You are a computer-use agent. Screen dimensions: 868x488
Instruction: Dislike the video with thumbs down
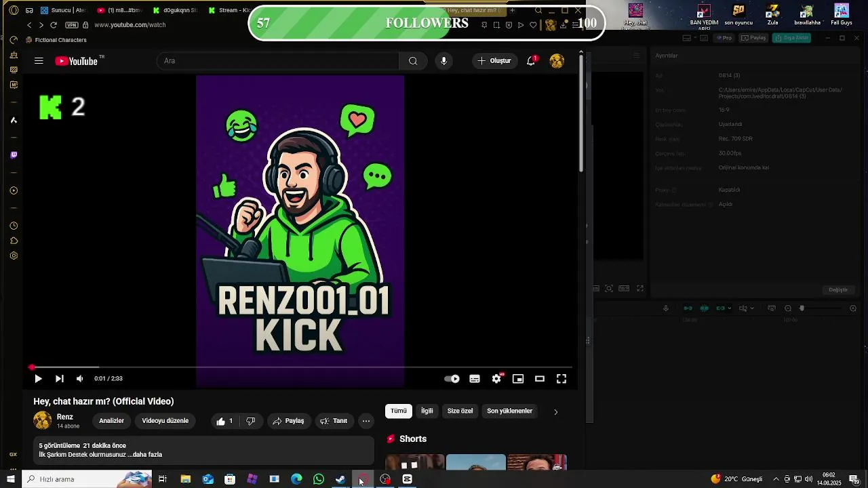tap(250, 421)
